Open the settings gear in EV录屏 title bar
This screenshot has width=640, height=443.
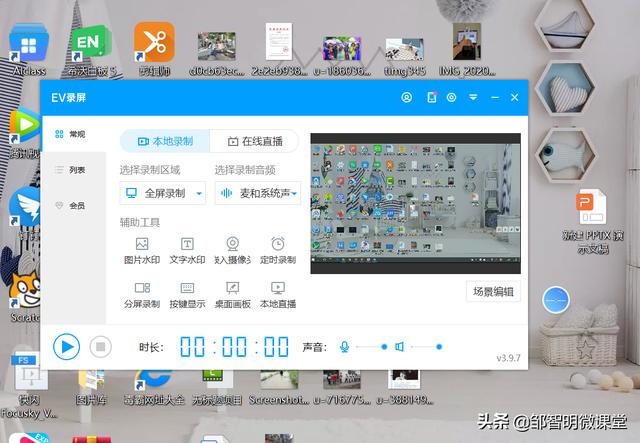451,97
